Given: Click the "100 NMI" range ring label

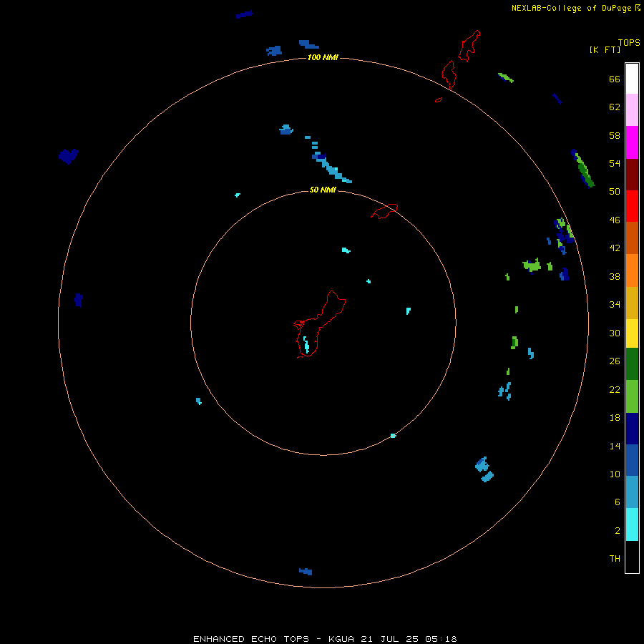Looking at the screenshot, I should tap(323, 57).
